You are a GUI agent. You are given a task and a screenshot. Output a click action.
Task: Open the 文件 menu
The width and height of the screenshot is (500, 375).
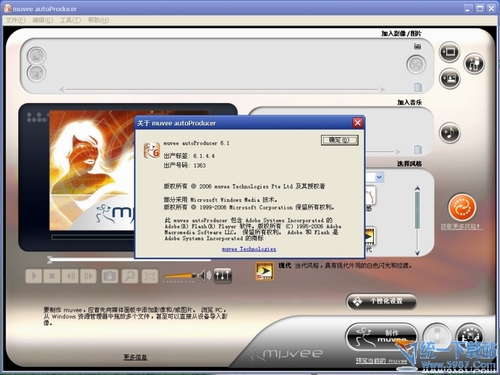click(x=15, y=20)
